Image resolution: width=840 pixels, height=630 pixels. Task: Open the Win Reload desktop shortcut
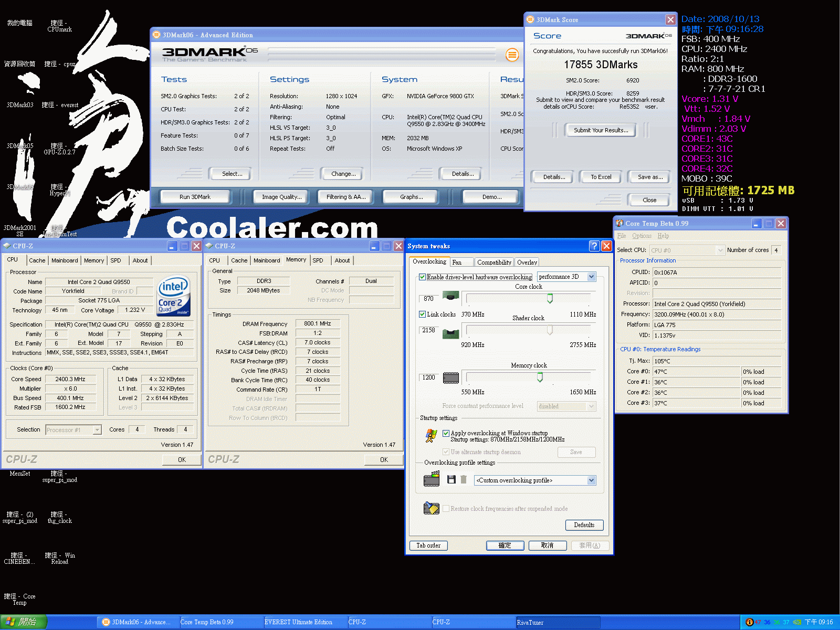pyautogui.click(x=59, y=559)
